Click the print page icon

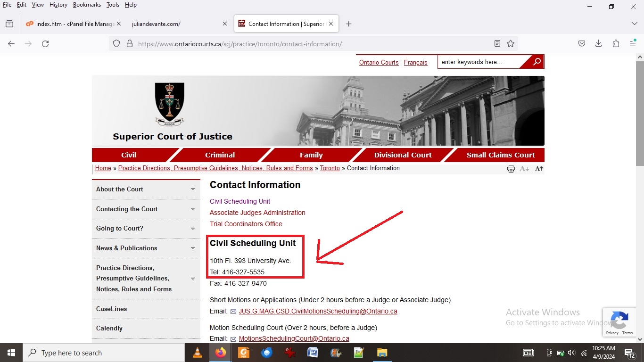(x=511, y=169)
